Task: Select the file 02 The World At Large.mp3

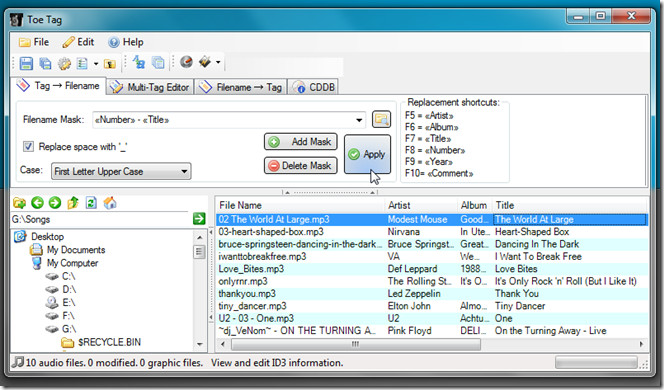Action: coord(274,219)
